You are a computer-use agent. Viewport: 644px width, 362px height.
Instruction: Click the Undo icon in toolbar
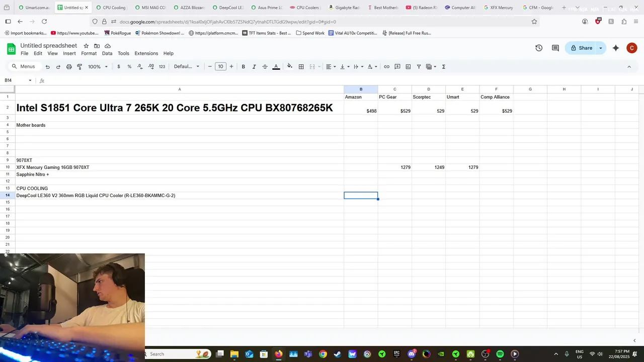coord(47,67)
